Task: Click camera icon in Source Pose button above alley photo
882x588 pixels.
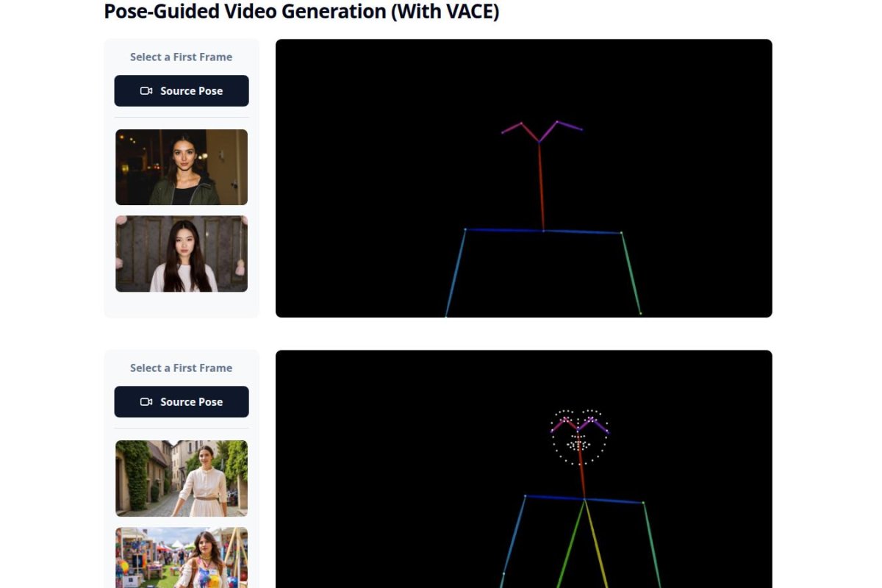Action: (146, 402)
